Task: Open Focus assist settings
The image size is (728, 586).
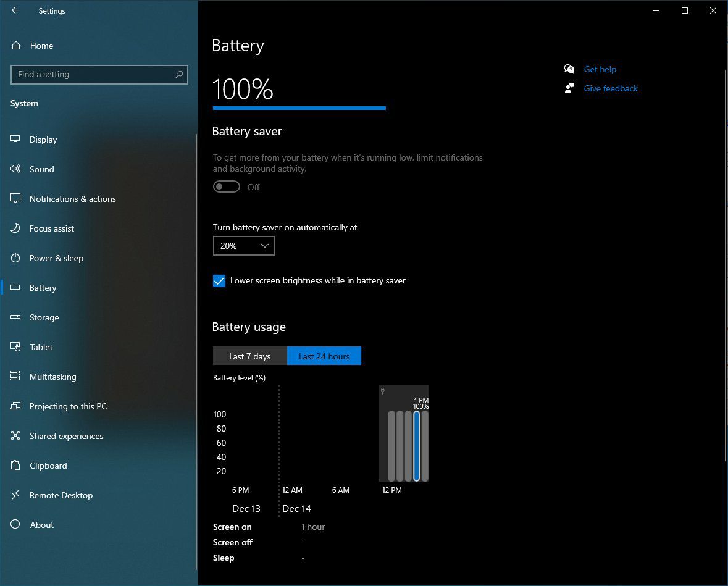Action: 98,228
